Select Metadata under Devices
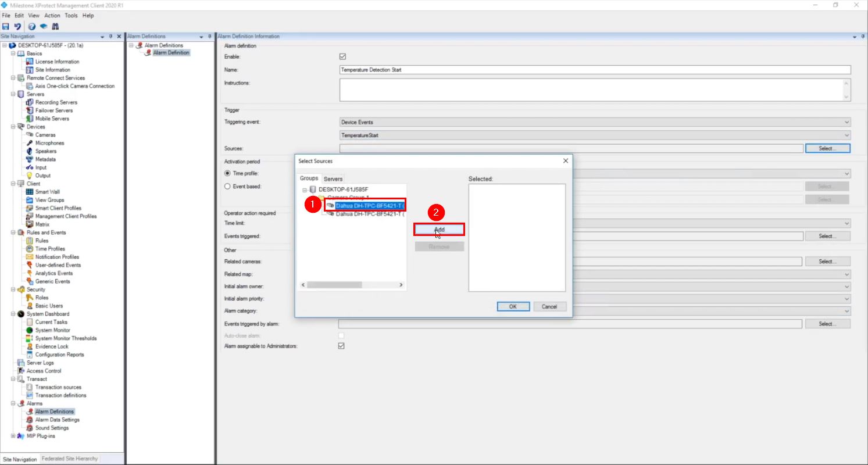This screenshot has height=465, width=868. point(45,159)
